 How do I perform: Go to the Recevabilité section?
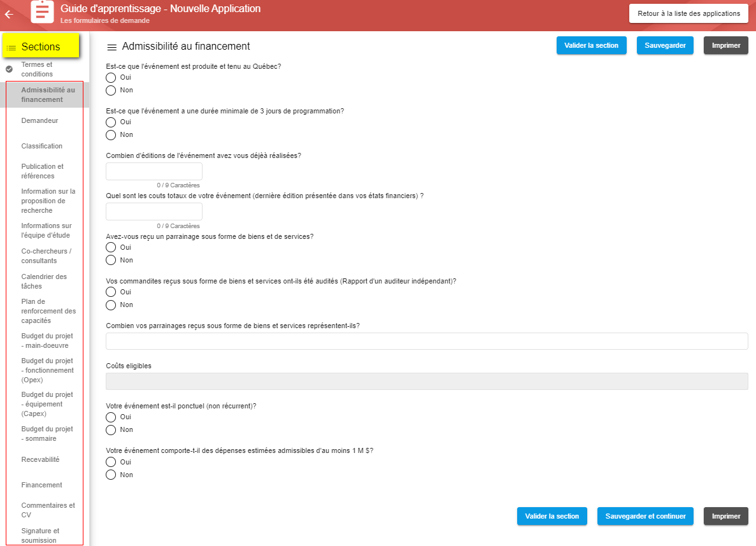point(41,459)
